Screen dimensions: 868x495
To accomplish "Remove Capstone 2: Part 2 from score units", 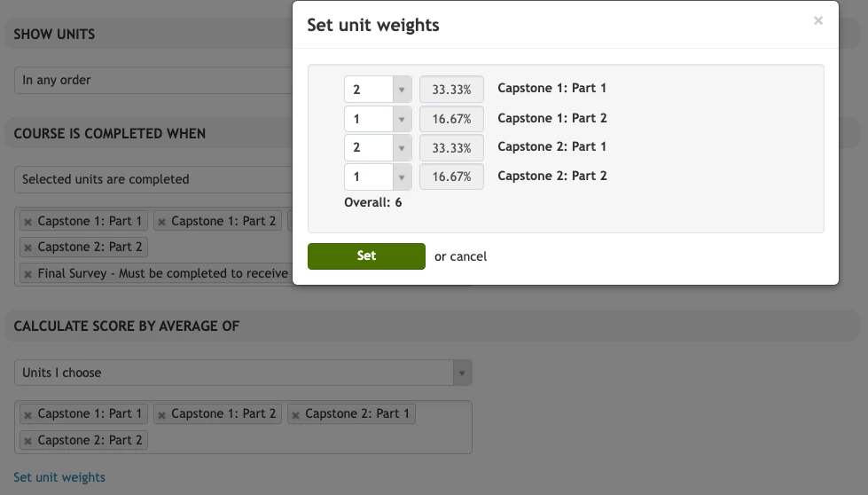I will (28, 441).
